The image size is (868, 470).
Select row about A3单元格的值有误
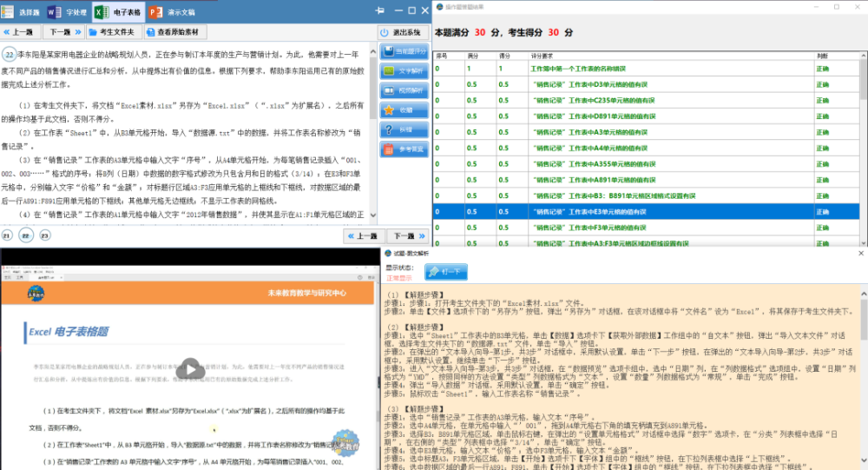pyautogui.click(x=647, y=132)
